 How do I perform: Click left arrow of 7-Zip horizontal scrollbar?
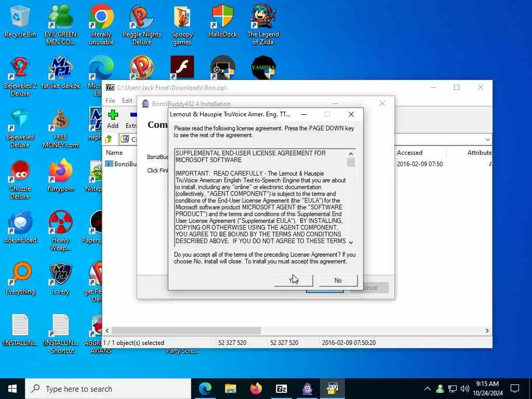pyautogui.click(x=107, y=330)
